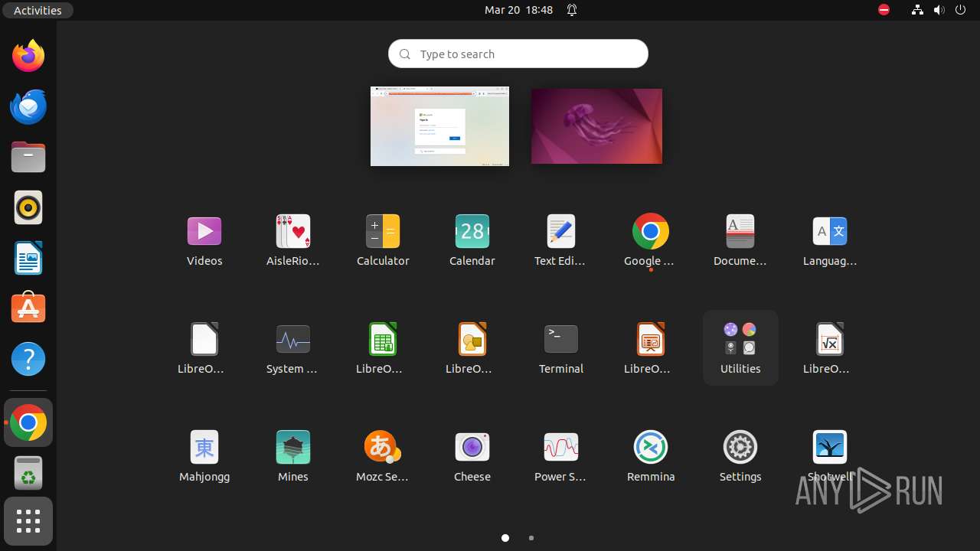Open the Cheese webcam app
The width and height of the screenshot is (980, 551).
point(472,456)
